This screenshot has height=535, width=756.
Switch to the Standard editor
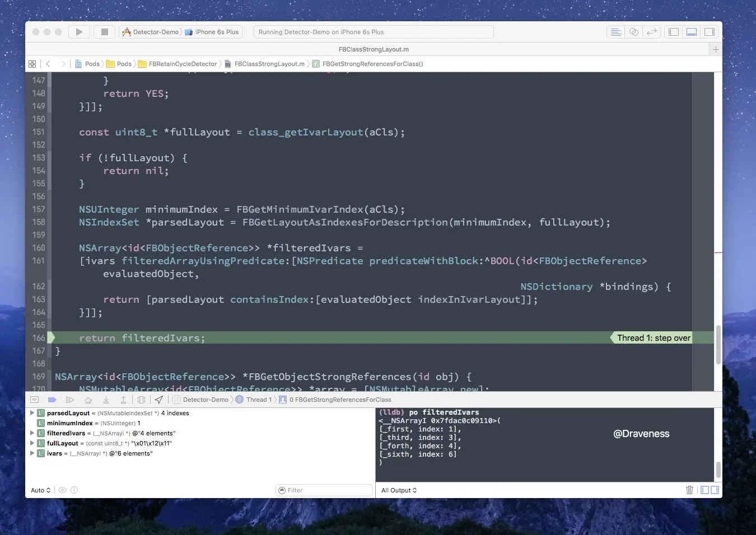pyautogui.click(x=615, y=32)
